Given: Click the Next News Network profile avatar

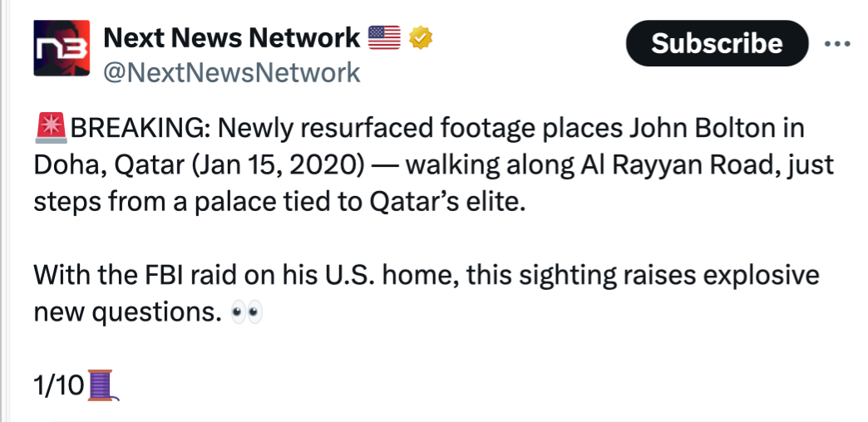Looking at the screenshot, I should (x=62, y=49).
